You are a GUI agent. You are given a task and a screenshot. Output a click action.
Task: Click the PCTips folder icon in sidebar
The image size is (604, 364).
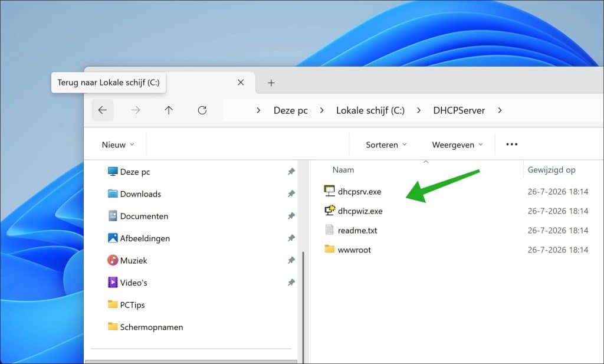point(113,304)
